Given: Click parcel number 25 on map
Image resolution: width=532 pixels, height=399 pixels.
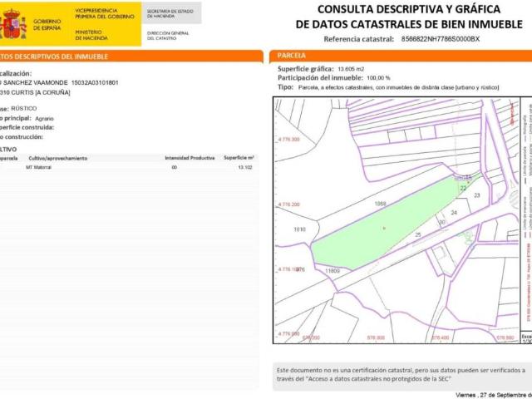Looking at the screenshot, I should [x=418, y=234].
